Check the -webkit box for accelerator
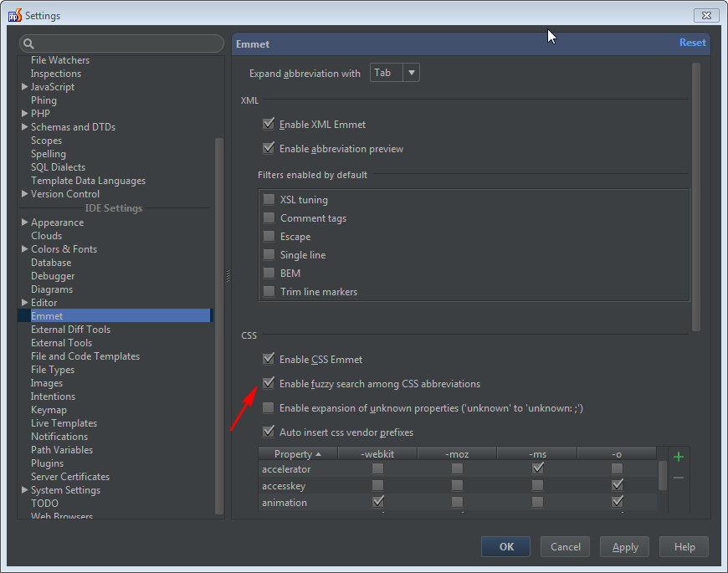Viewport: 728px width, 573px height. coord(377,469)
